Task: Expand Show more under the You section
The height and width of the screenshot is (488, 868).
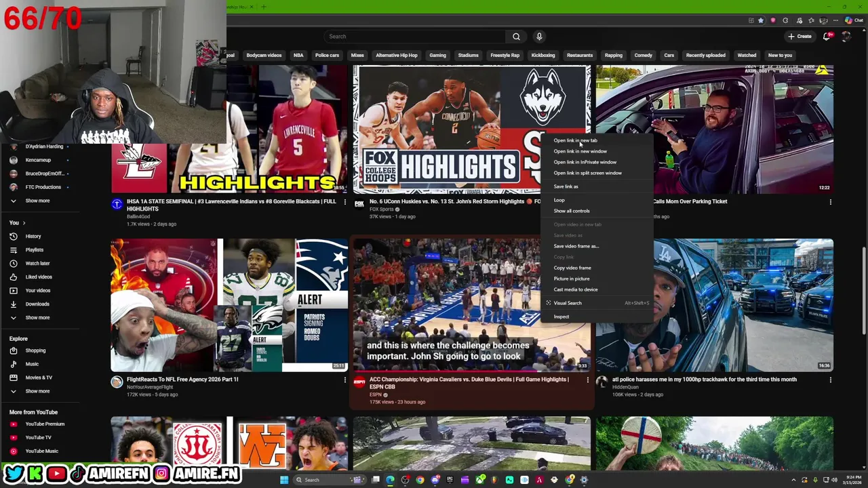Action: pos(37,317)
